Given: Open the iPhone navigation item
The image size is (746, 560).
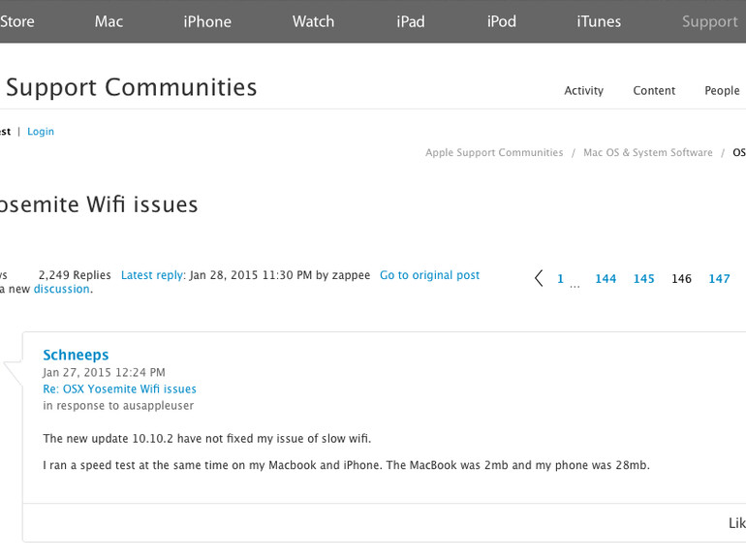Looking at the screenshot, I should 207,21.
